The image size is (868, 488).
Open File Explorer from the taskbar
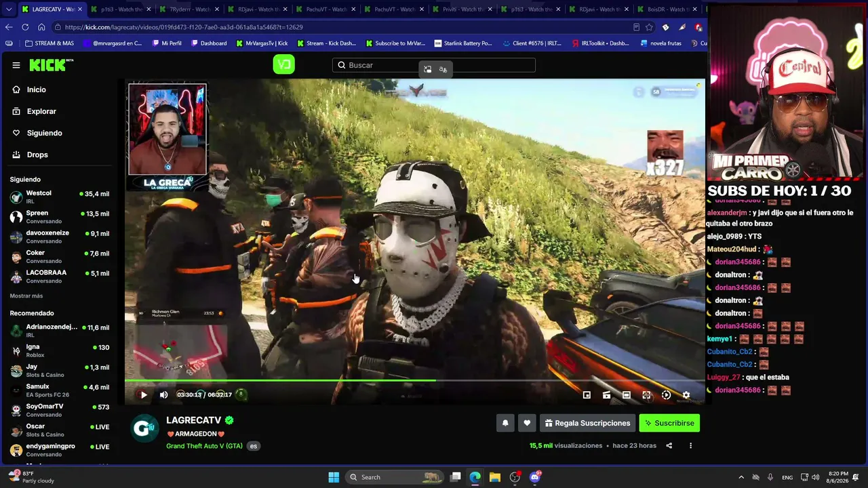495,477
